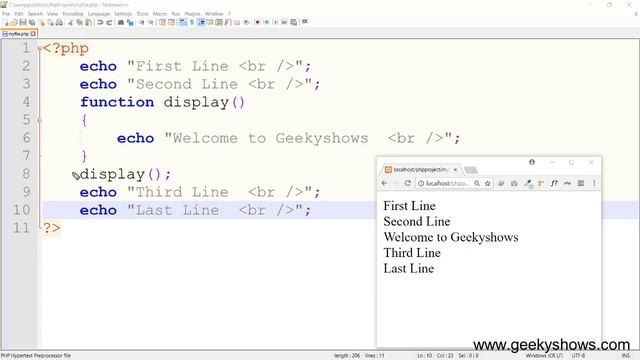The height and width of the screenshot is (360, 640).
Task: Start macro recording with red dot icon
Action: pyautogui.click(x=257, y=22)
